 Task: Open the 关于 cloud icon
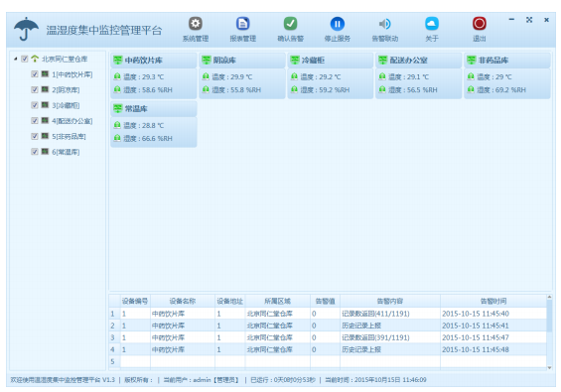pos(432,24)
